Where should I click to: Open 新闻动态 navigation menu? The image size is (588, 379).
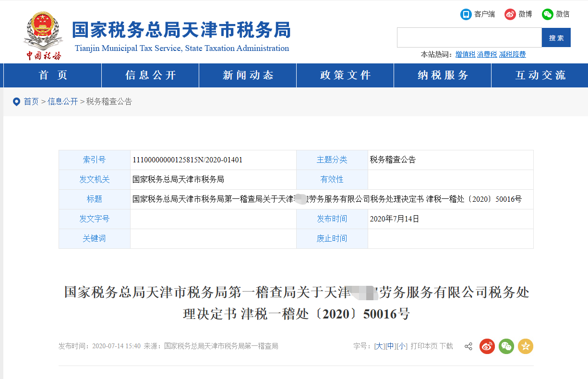point(248,75)
